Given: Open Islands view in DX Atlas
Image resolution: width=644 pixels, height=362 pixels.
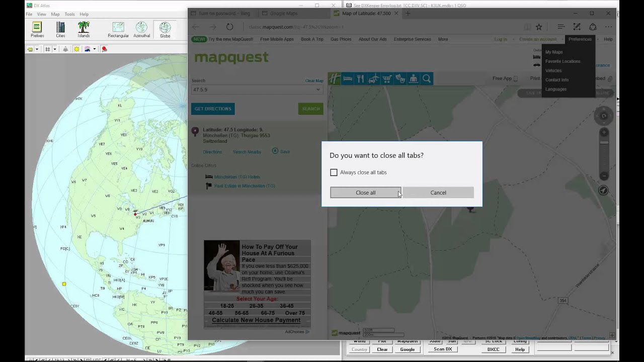Looking at the screenshot, I should pyautogui.click(x=84, y=30).
